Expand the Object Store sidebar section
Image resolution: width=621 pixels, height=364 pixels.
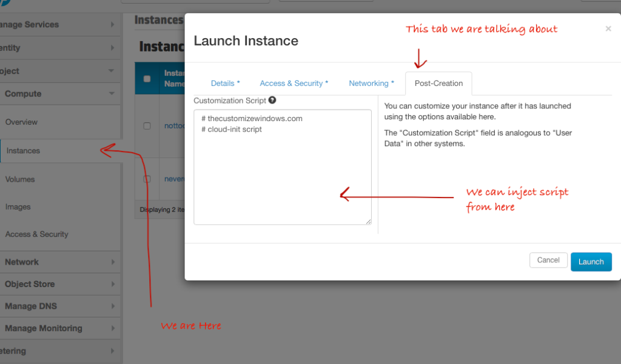tap(59, 284)
